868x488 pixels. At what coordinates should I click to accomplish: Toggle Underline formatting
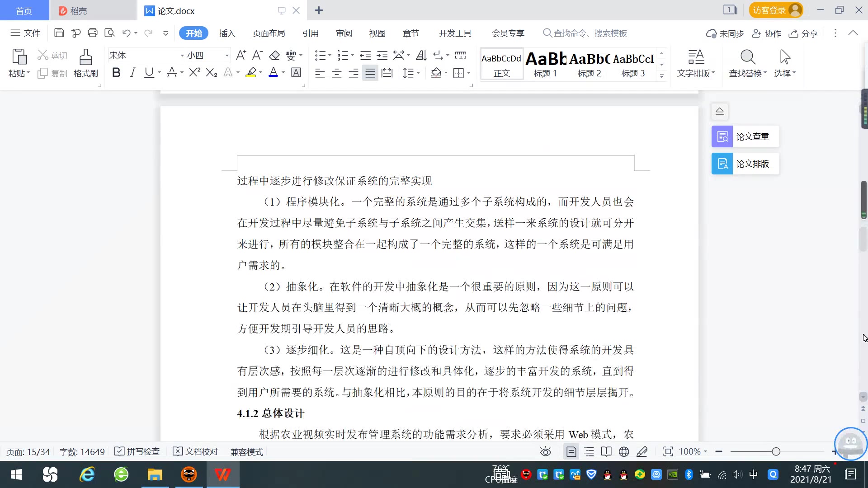pos(149,72)
